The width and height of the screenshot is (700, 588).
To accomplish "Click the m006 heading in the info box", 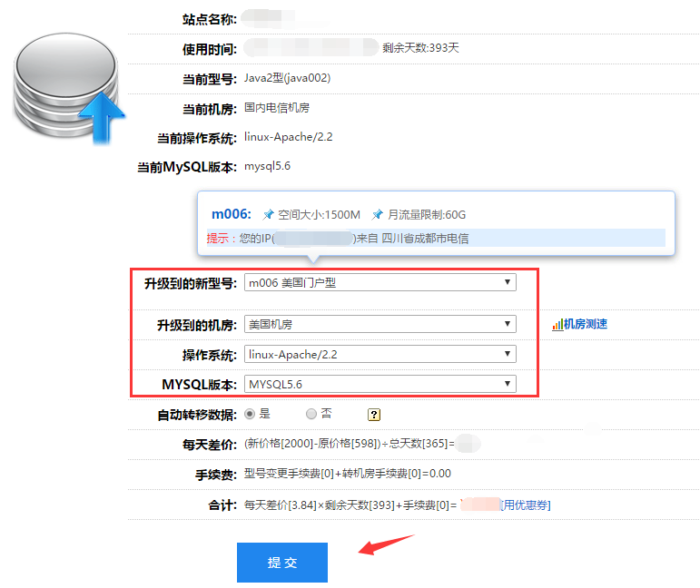I will pos(231,215).
